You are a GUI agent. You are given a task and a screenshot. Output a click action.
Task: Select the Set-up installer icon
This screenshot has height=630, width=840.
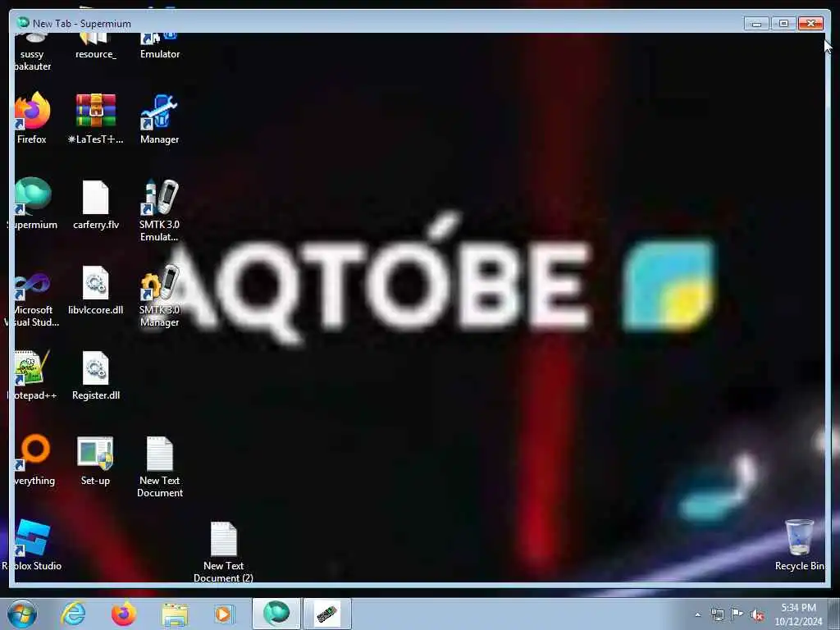click(x=95, y=459)
